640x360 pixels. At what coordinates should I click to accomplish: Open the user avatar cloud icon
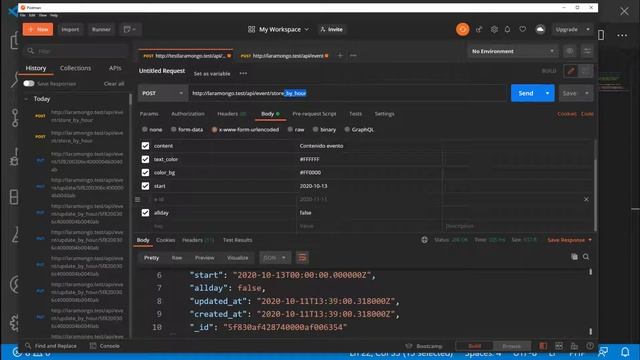[x=540, y=29]
